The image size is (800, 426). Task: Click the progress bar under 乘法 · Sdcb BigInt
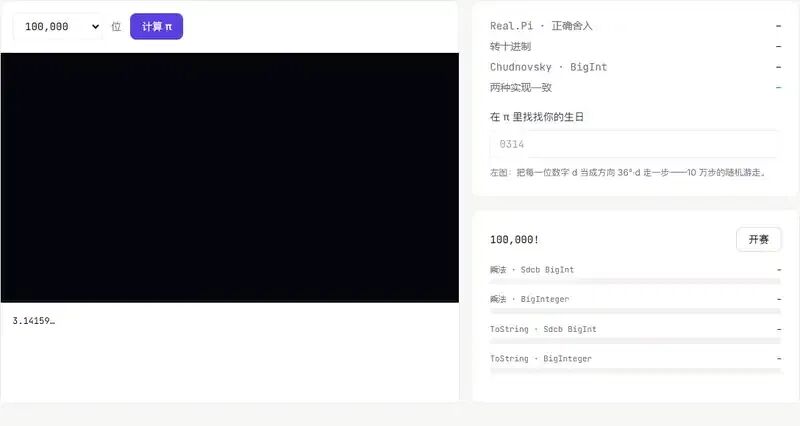[x=635, y=281]
